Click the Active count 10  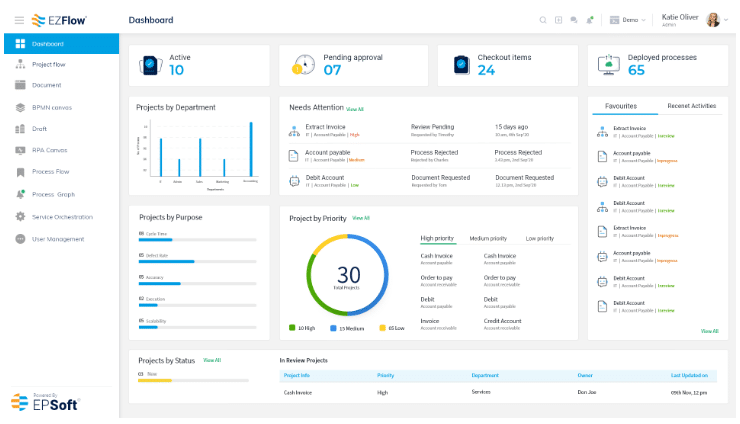point(177,70)
